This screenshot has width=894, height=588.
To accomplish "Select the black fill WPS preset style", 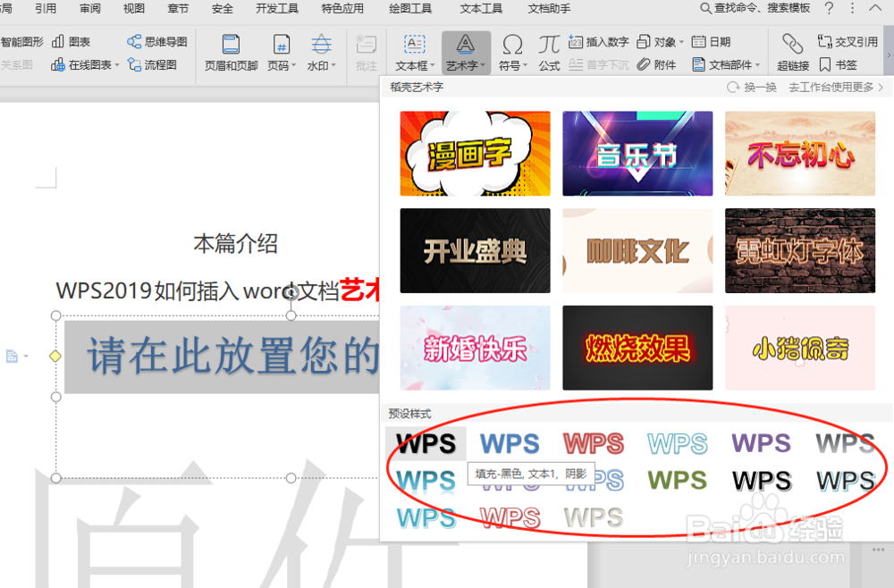I will coord(426,443).
